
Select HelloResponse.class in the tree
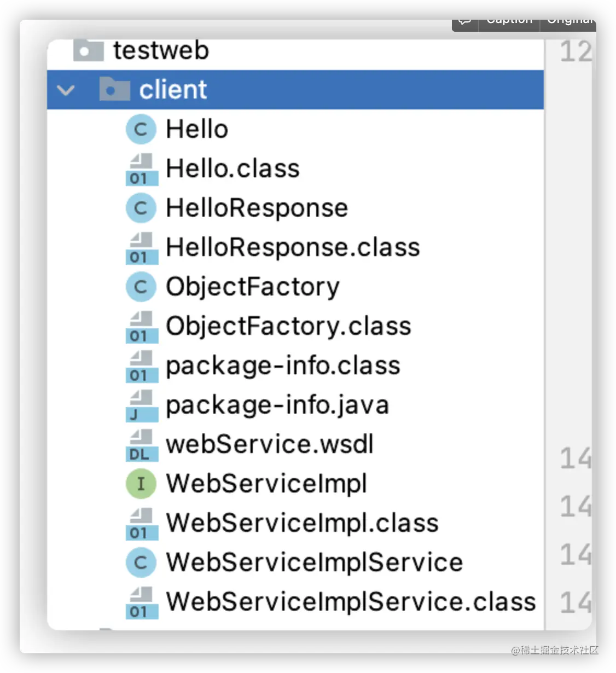(293, 247)
